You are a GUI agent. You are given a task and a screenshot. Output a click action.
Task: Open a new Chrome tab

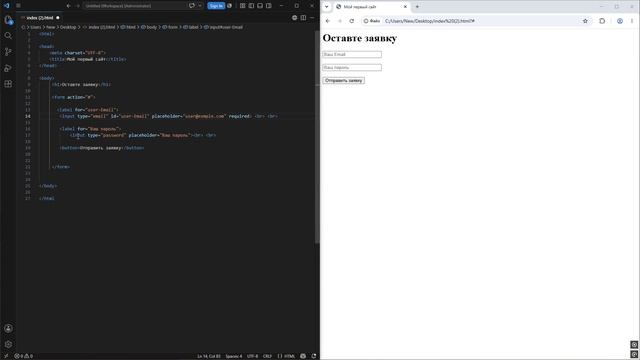[417, 7]
